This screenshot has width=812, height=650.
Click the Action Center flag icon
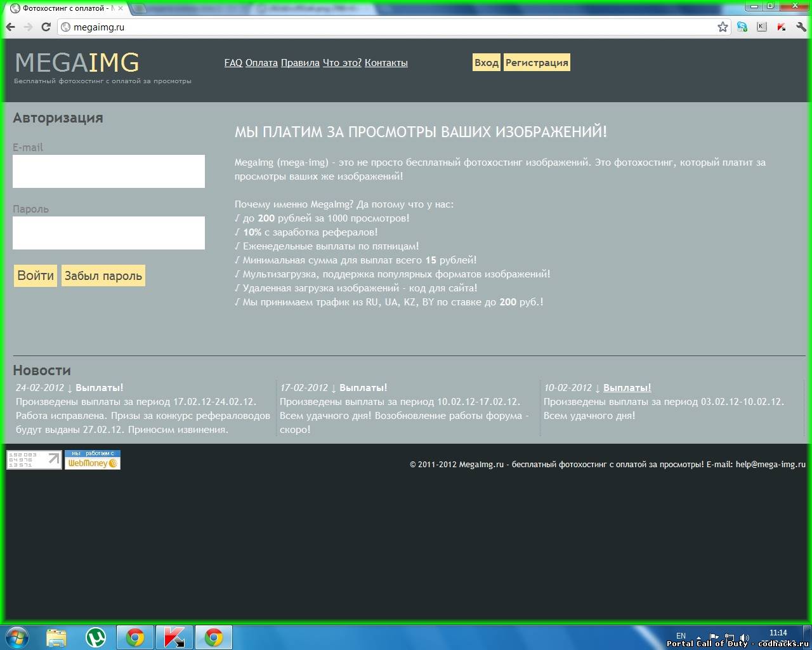[714, 637]
